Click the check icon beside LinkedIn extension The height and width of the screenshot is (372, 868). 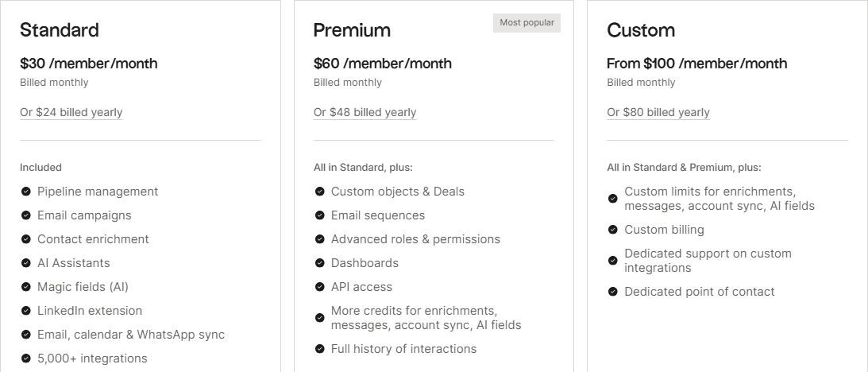(26, 311)
